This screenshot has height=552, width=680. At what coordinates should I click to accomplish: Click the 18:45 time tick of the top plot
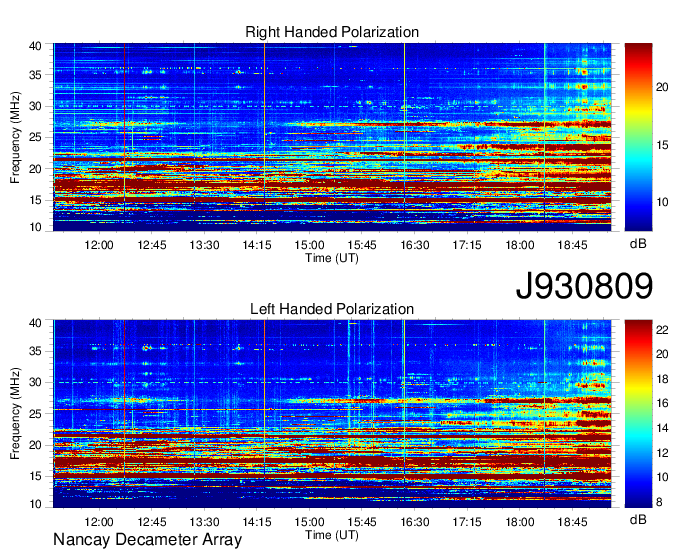572,245
